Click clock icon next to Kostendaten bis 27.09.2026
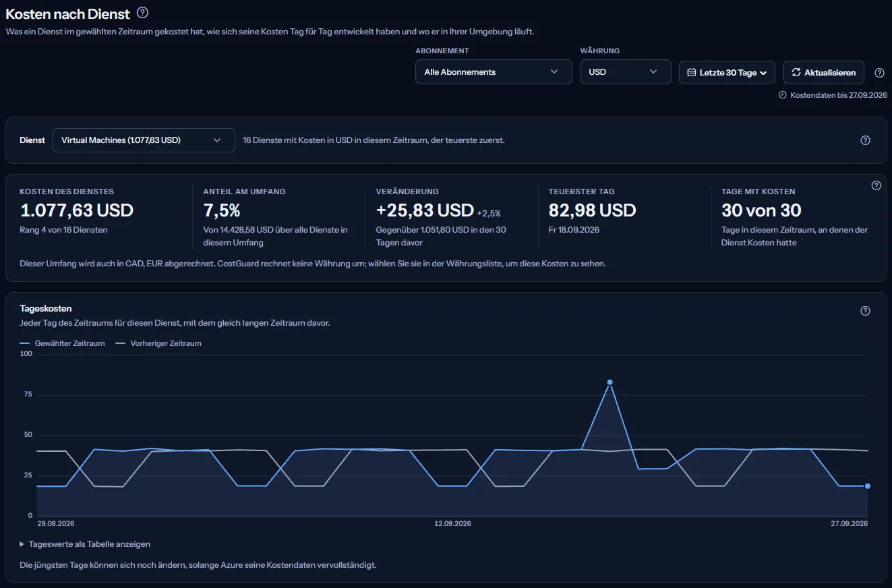This screenshot has width=892, height=588. 783,95
